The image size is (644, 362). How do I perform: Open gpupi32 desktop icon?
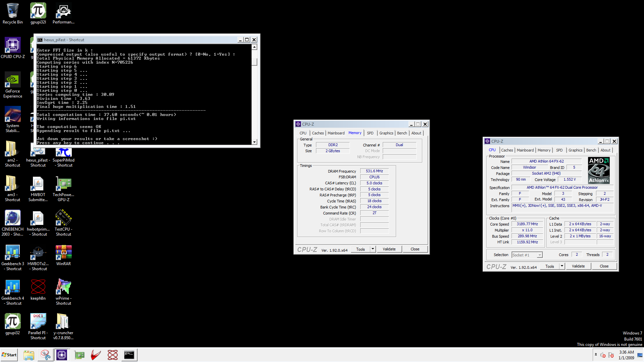point(13,324)
